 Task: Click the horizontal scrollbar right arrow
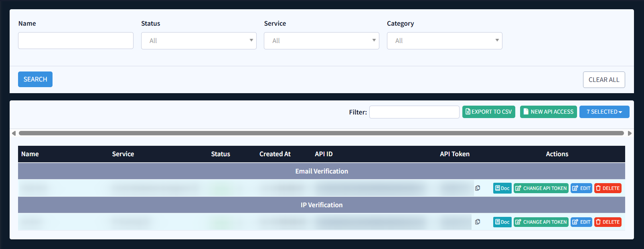click(x=630, y=133)
